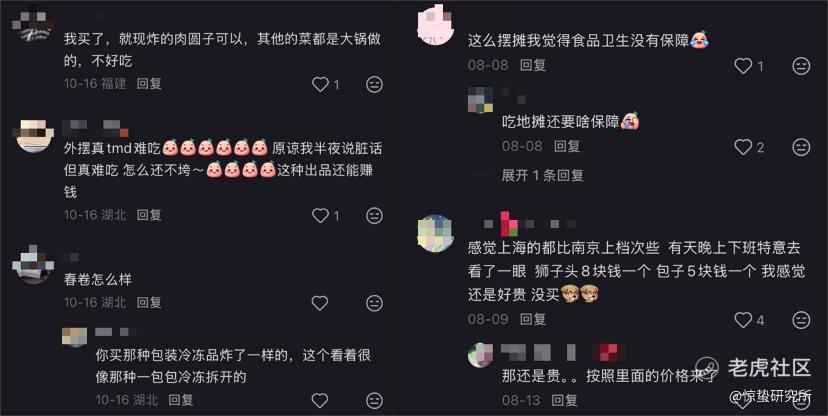Reply to the 肉圆子 comment from 福建
The width and height of the screenshot is (828, 416).
click(x=149, y=83)
